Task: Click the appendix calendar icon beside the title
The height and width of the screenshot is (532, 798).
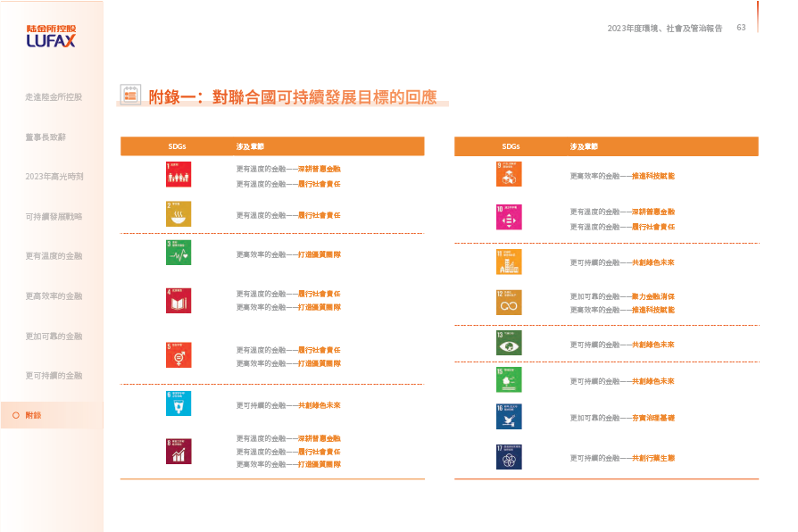Action: (130, 96)
